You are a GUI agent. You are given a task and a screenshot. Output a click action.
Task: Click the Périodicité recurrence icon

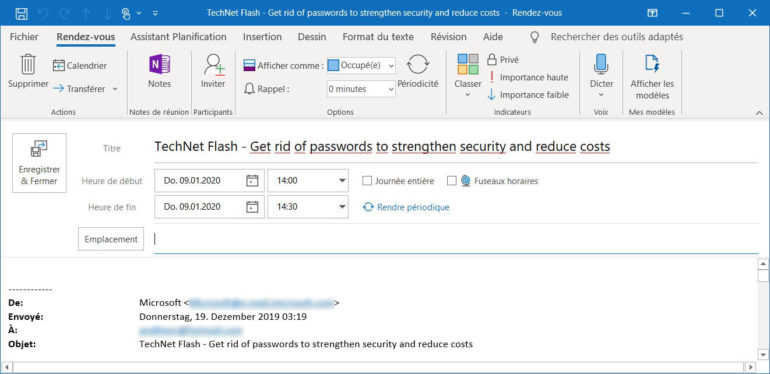click(418, 64)
